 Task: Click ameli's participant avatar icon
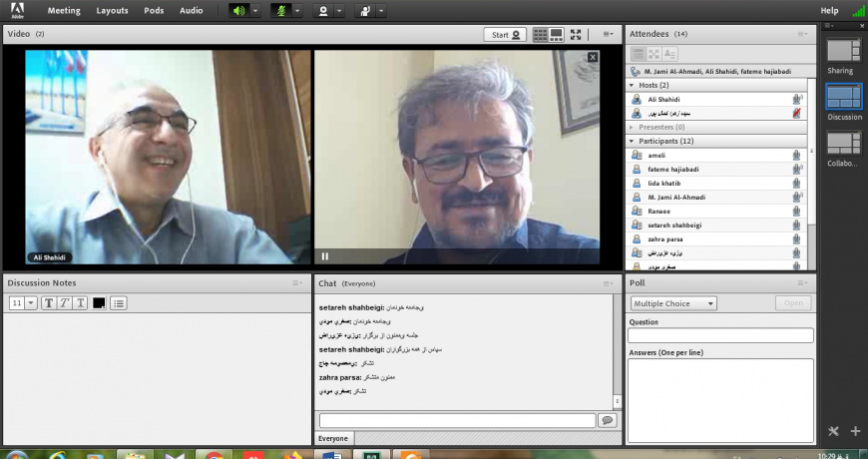pyautogui.click(x=637, y=156)
